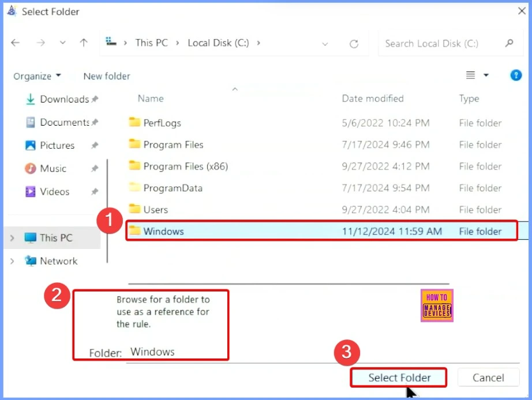Click the search magnifier icon
532x400 pixels.
509,43
